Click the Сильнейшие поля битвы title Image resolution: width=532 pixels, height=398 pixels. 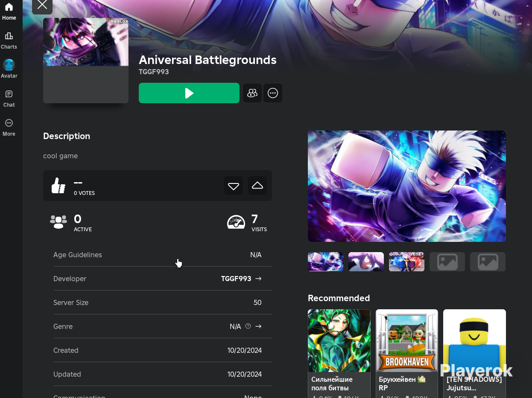point(332,383)
